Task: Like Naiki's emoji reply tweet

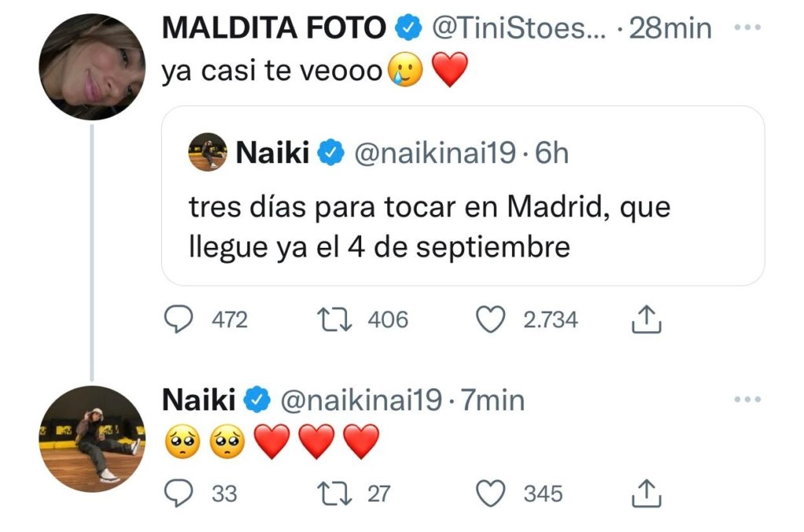Action: click(x=492, y=494)
